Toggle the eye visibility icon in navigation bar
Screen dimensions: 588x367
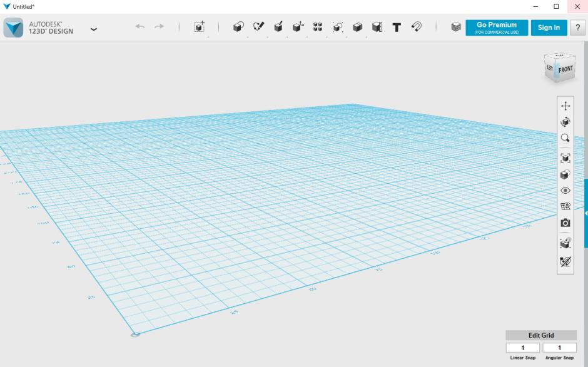(565, 191)
